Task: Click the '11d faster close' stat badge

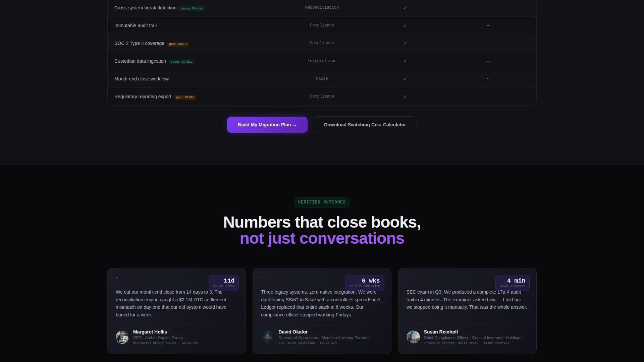Action: click(224, 283)
